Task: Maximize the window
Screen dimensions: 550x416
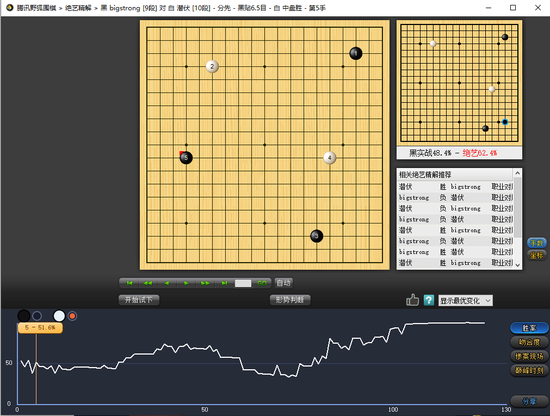Action: tap(513, 7)
